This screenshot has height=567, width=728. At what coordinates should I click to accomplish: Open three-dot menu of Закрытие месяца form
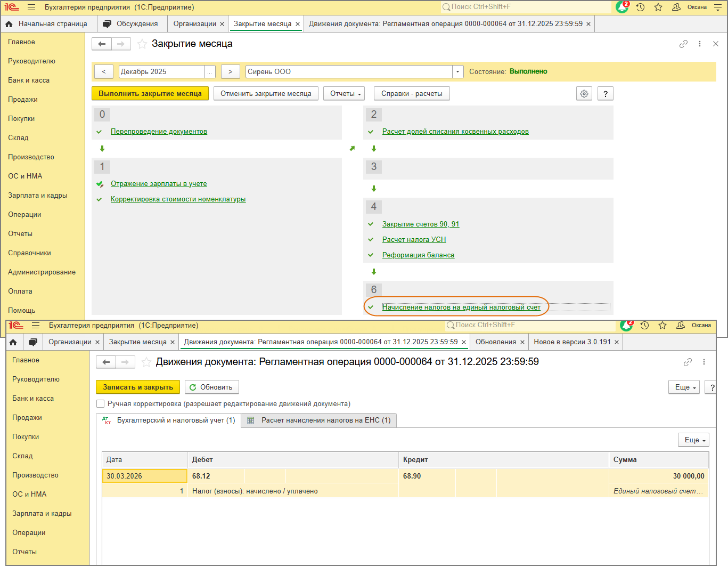[x=700, y=44]
